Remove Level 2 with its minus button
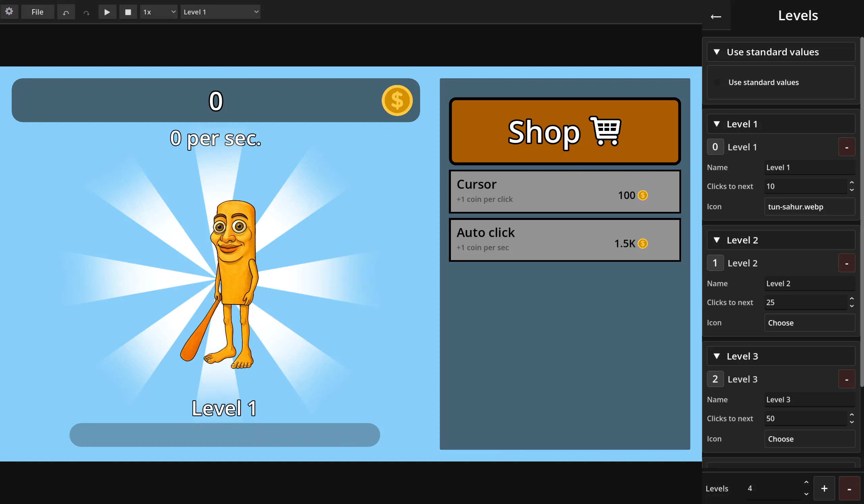 (x=846, y=263)
